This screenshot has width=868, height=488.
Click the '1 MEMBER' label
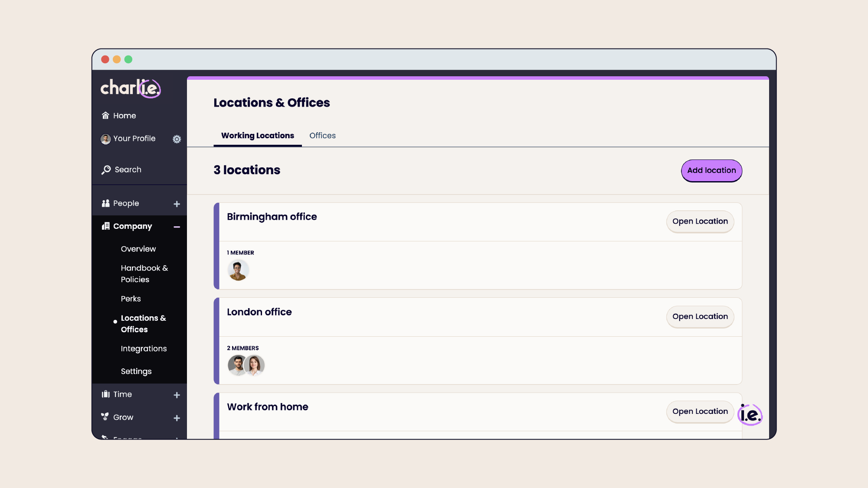(240, 253)
